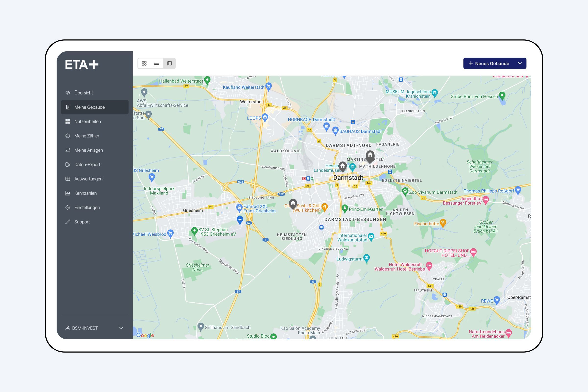
Task: Open Meine Gebäude in sidebar
Action: click(x=95, y=107)
